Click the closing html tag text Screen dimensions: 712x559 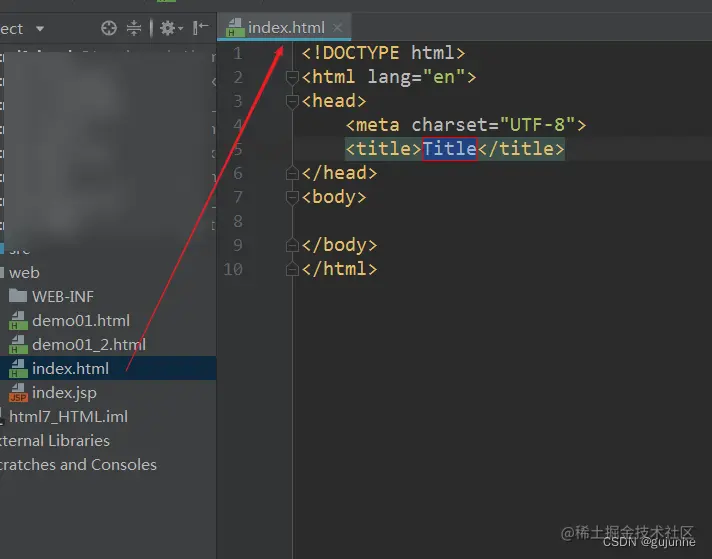tap(340, 269)
